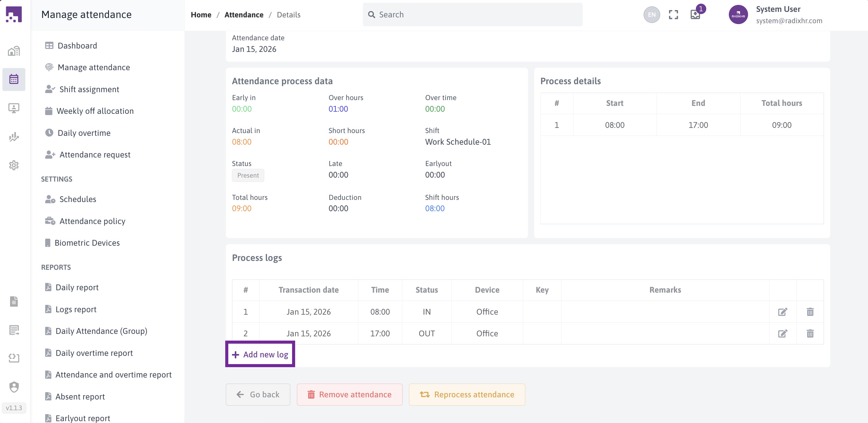
Task: Open analytics chart icon in left rail
Action: click(x=14, y=136)
